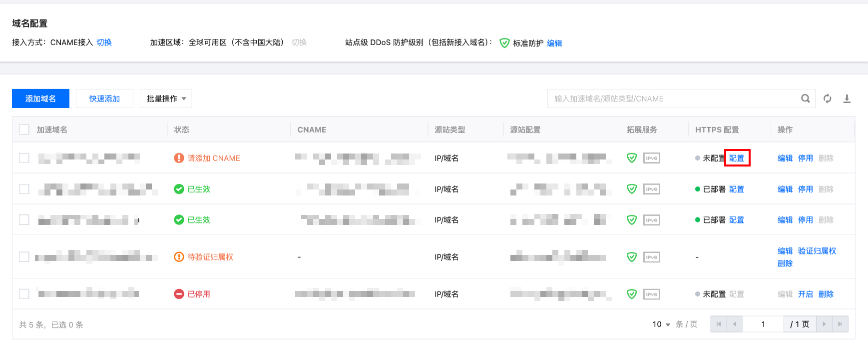
Task: Click 验证归属权 in the fourth row
Action: pos(817,250)
